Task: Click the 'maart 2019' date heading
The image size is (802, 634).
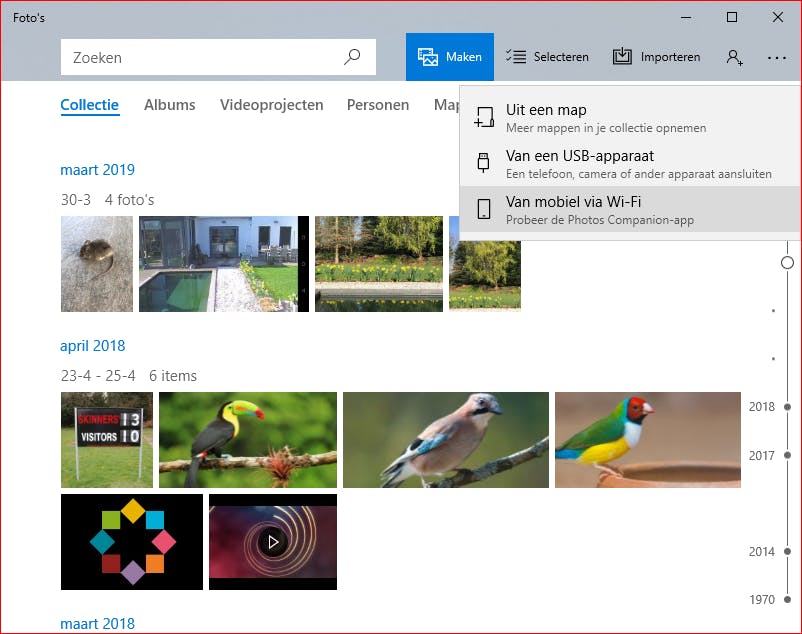Action: click(x=97, y=170)
